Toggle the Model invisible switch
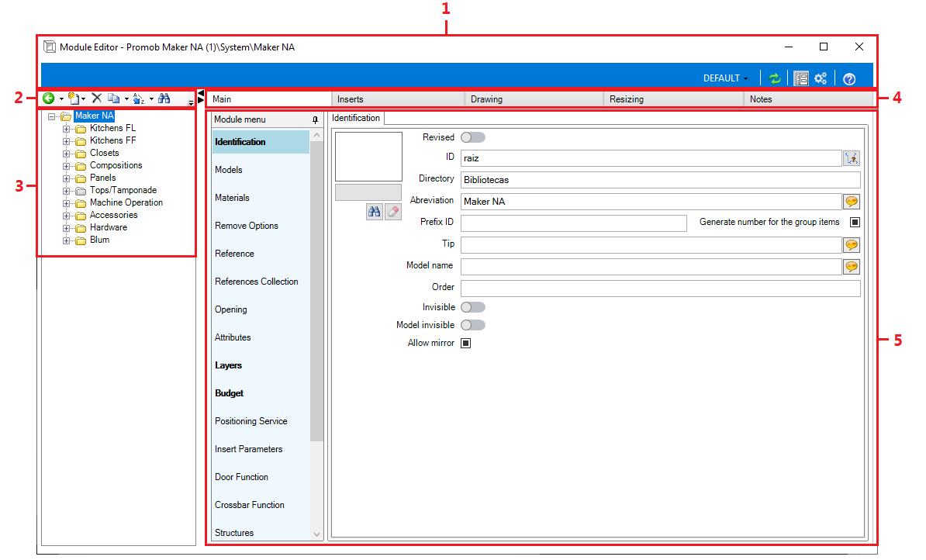The height and width of the screenshot is (560, 926). click(x=473, y=325)
